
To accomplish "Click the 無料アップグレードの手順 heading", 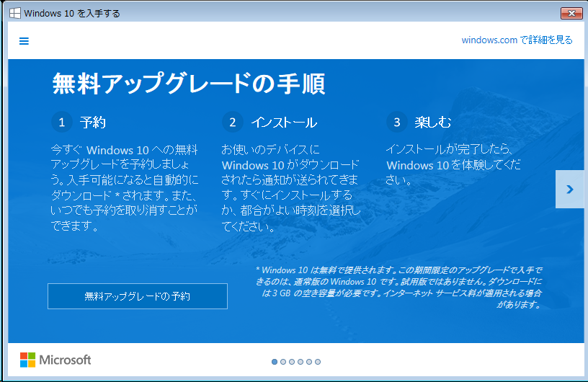I will coord(189,84).
